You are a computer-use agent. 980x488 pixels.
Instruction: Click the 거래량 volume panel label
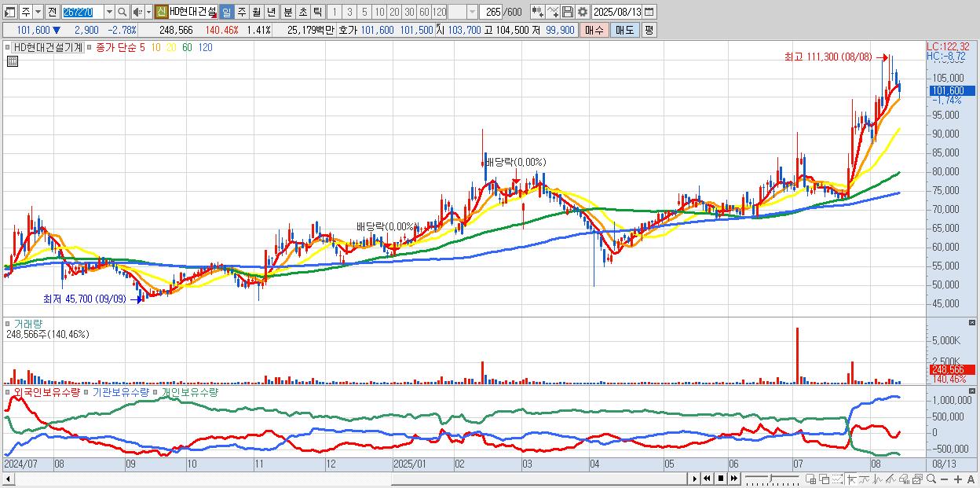pos(27,324)
